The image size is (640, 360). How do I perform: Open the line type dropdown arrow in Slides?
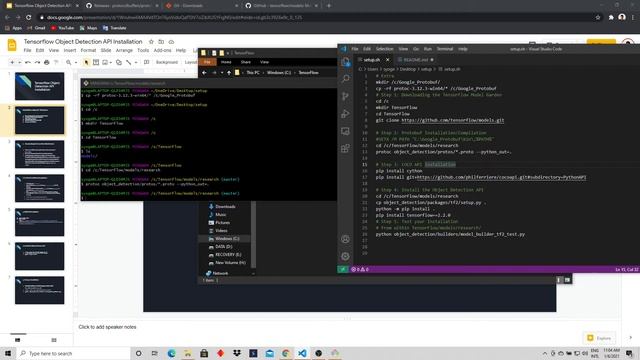136,62
